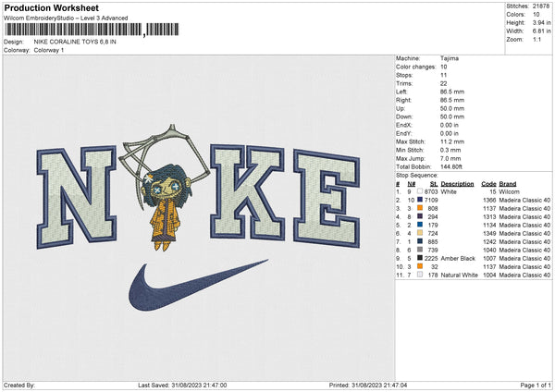Click "Wilcom EmbroideryStudio – Level 3 Advanced" text
Image resolution: width=555 pixels, height=392 pixels.
(x=66, y=18)
